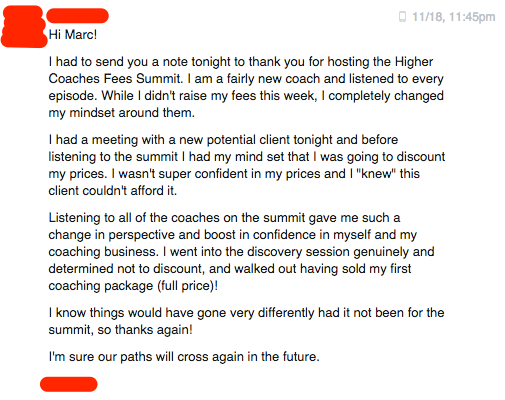Select the paragraph starting 'I had a meeting'
Screen dimensions: 505x400
click(x=247, y=165)
